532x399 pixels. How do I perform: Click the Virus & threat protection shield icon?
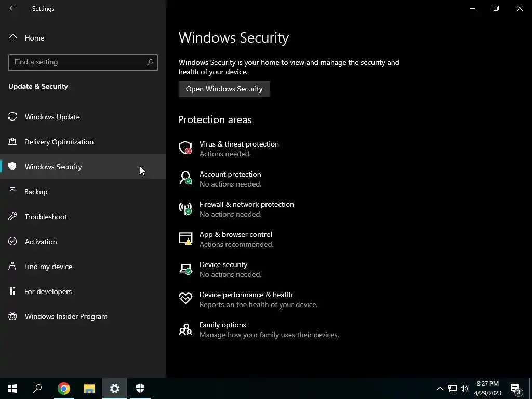pos(185,148)
